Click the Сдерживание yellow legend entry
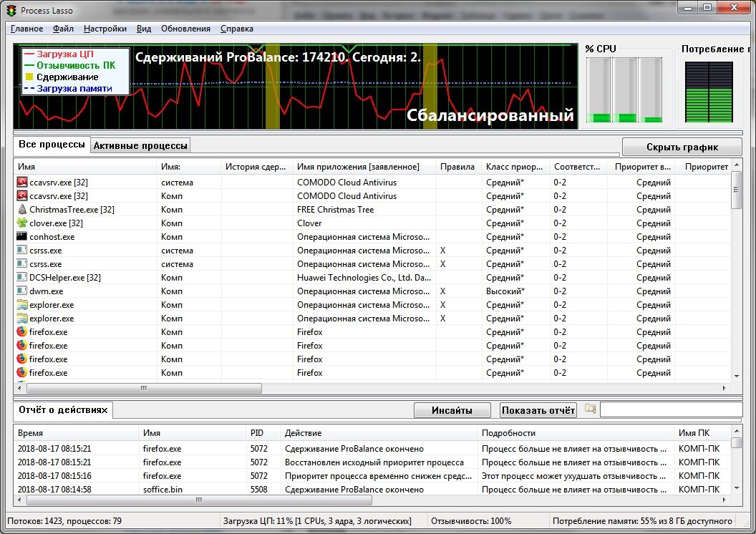Screen dimensions: 756x534 62,77
